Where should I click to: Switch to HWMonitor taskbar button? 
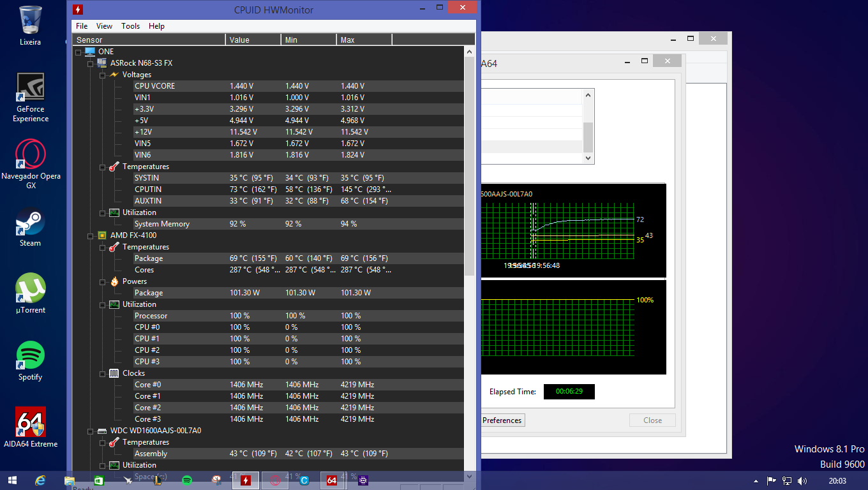click(246, 480)
